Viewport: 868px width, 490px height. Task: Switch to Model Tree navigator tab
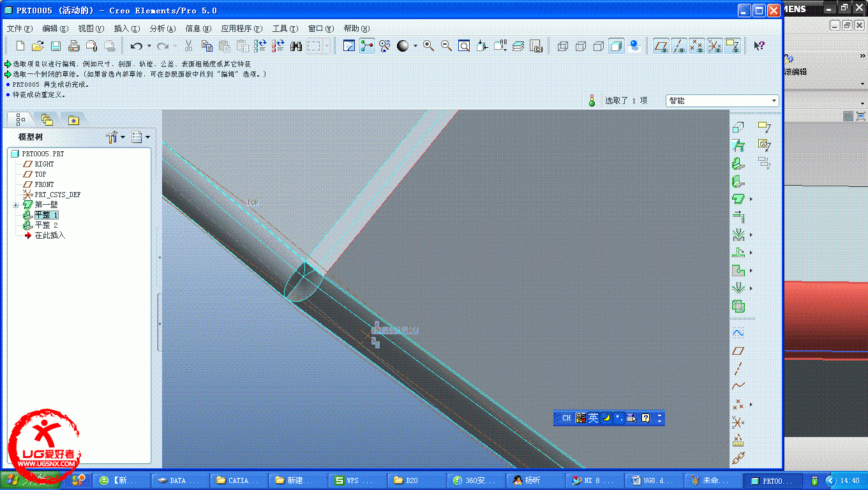point(20,119)
